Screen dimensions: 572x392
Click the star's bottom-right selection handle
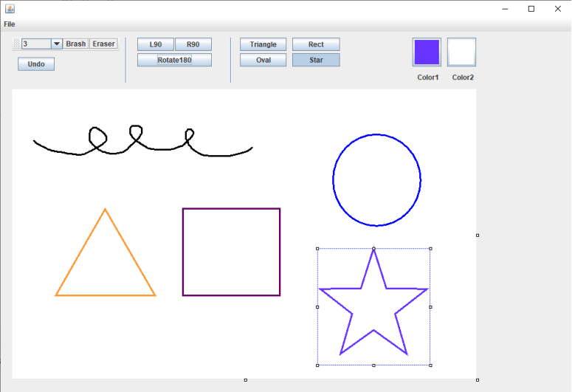(x=430, y=365)
